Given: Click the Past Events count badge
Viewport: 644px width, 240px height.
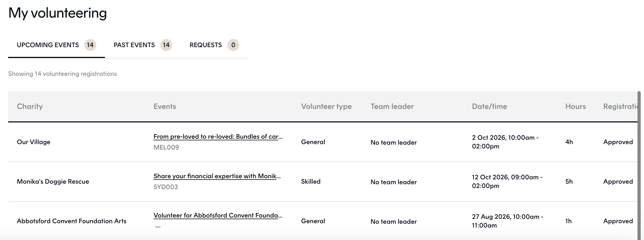Looking at the screenshot, I should pos(166,45).
